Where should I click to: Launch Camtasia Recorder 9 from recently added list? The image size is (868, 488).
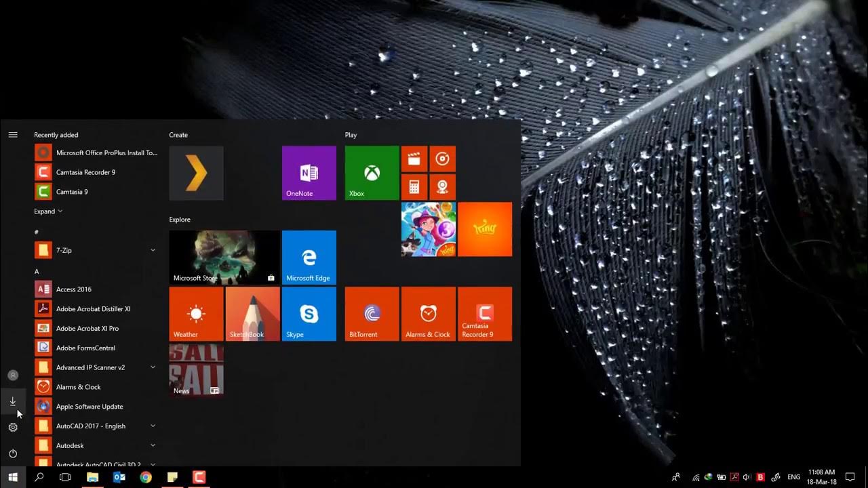[96, 172]
